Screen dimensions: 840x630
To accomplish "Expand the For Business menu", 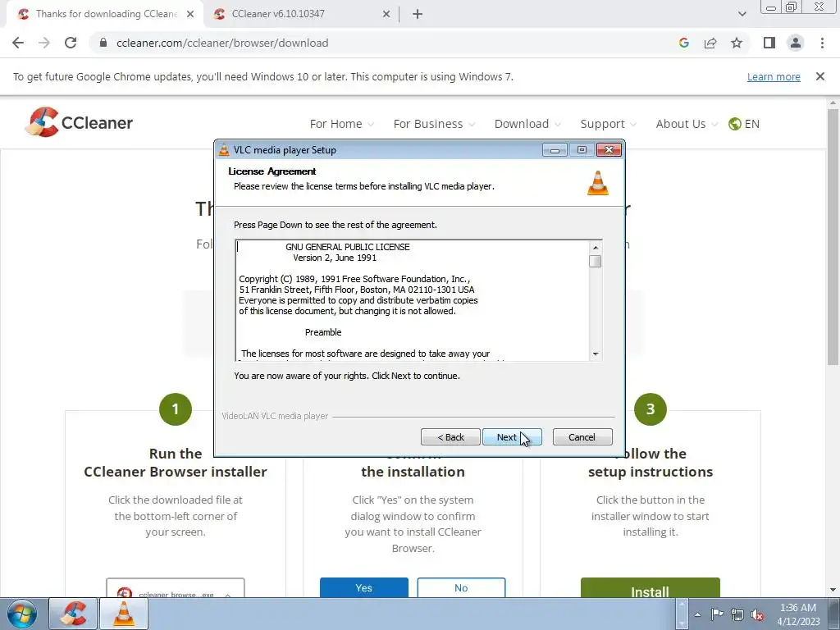I will click(x=434, y=124).
